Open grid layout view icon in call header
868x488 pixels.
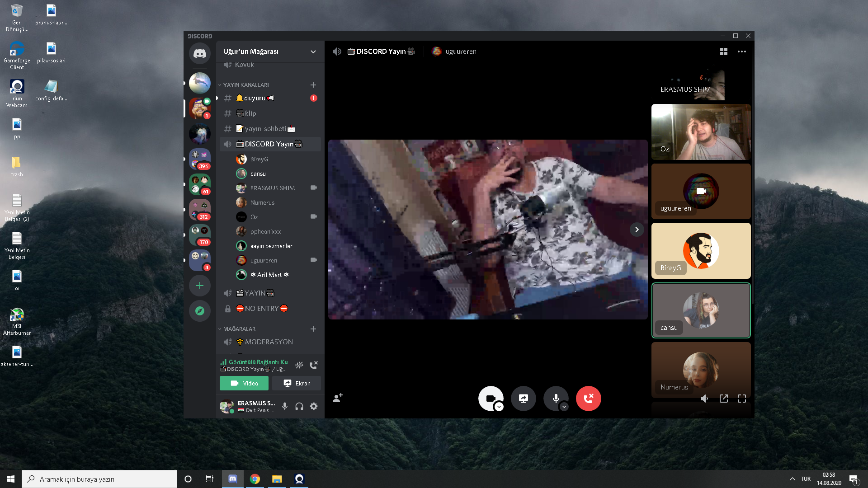(724, 52)
